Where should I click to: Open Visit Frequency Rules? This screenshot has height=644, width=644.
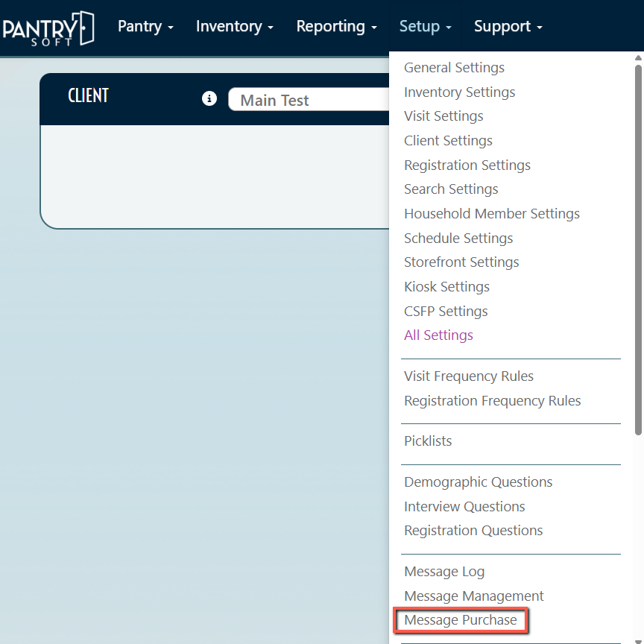(468, 376)
